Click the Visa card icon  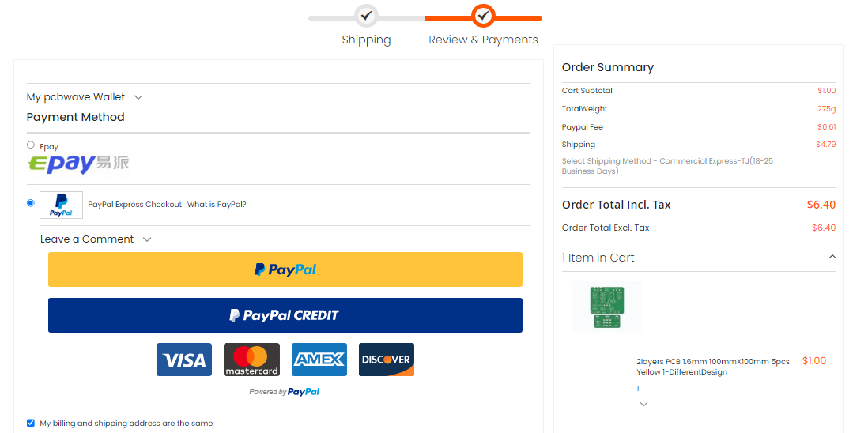tap(183, 360)
